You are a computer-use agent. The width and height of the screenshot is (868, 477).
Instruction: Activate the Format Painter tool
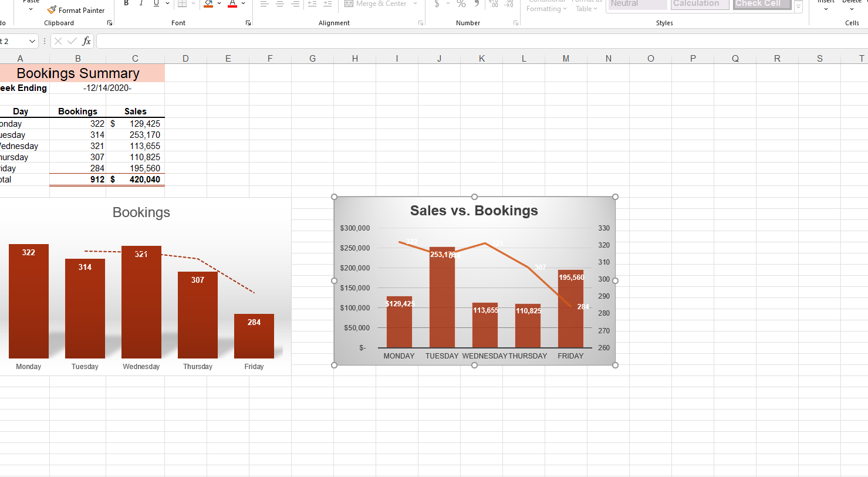(76, 10)
